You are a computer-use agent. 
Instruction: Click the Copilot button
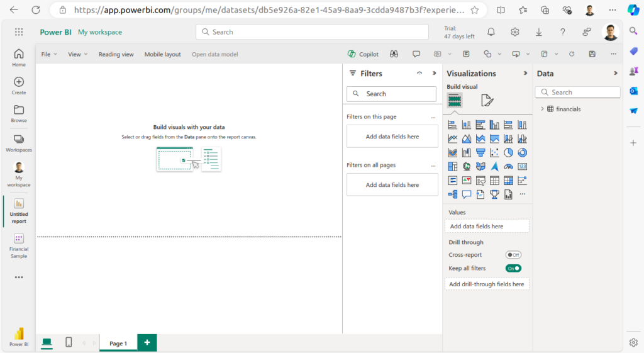(364, 54)
